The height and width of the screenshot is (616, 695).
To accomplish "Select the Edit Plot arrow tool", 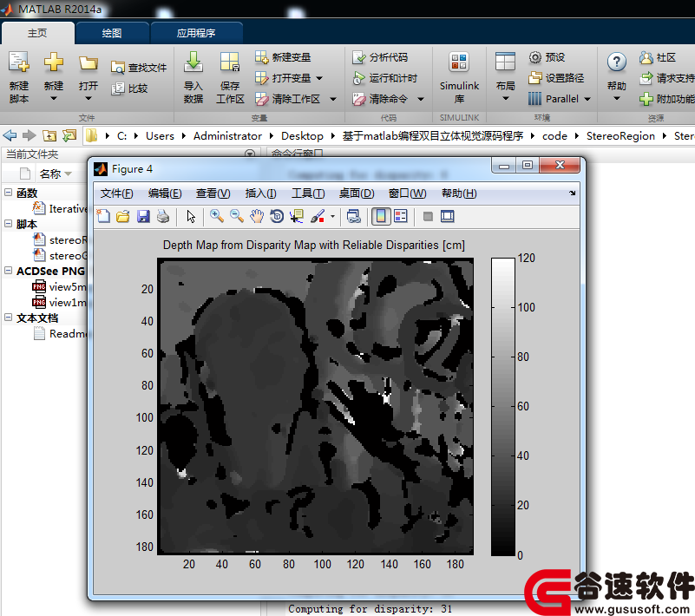I will 191,216.
